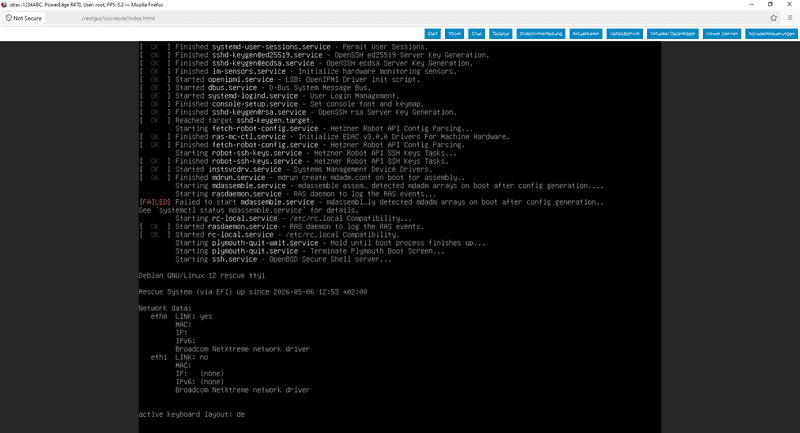Viewport: 800px width, 433px height.
Task: Open the Konsolensteuerungen console controls button
Action: tap(771, 34)
